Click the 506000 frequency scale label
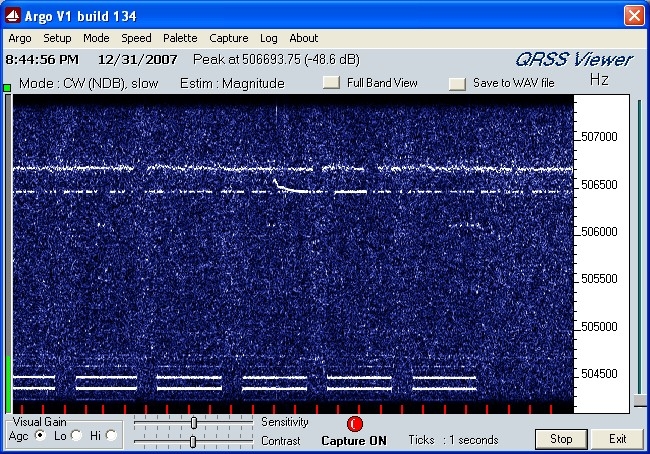This screenshot has height=454, width=650. (x=599, y=231)
